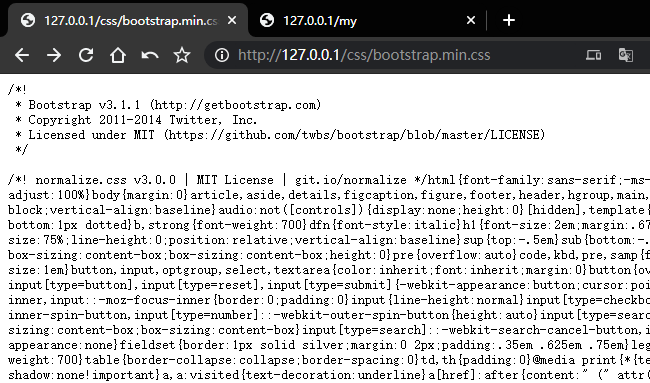
Task: Click the undo closed tab arrow icon
Action: [x=150, y=55]
